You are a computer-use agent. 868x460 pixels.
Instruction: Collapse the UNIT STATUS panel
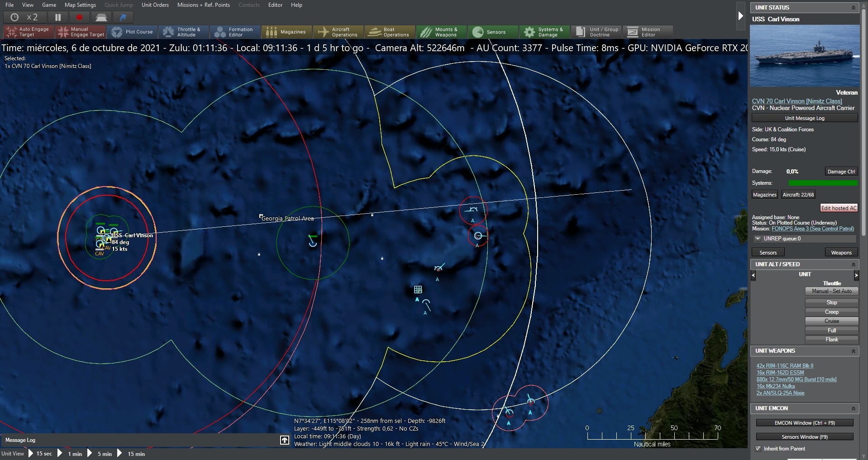854,7
